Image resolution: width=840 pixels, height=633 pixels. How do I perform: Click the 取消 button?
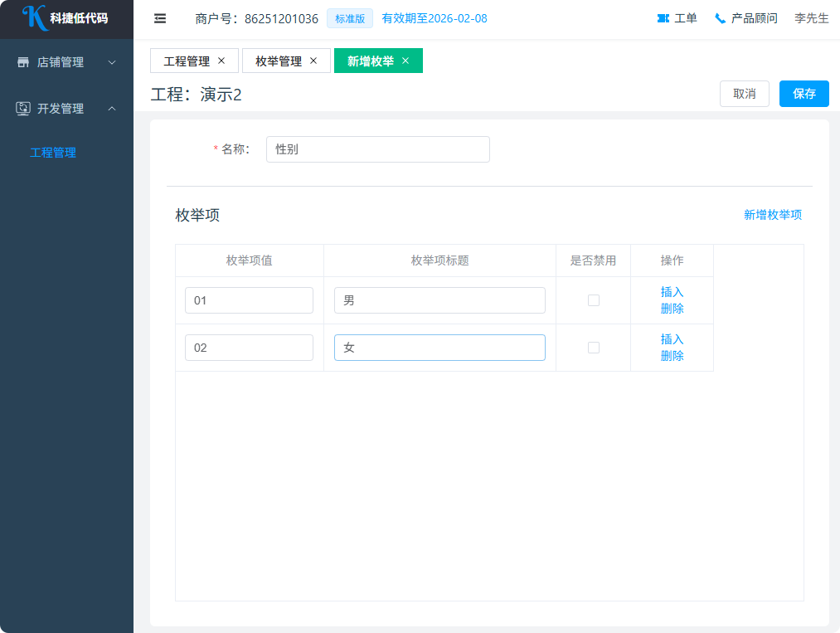744,94
